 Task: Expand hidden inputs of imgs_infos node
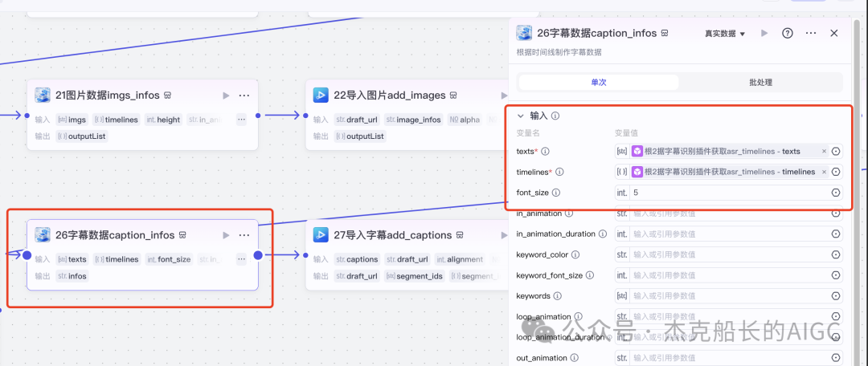tap(241, 120)
